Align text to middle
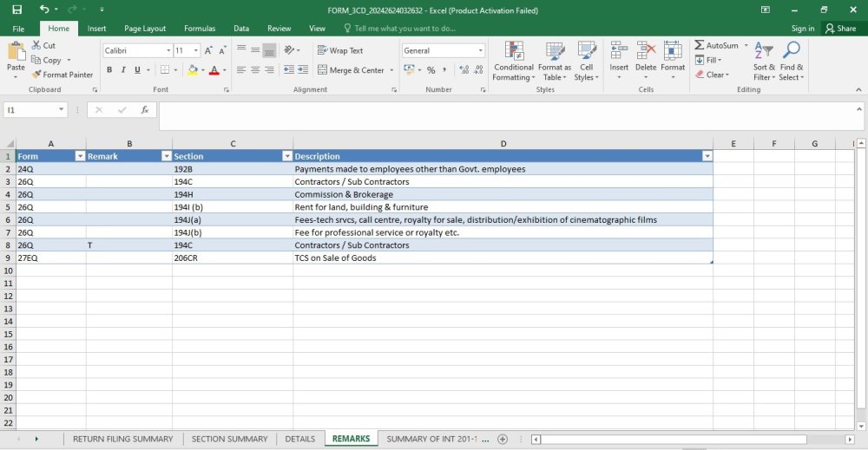Viewport: 868px width, 450px height. 255,49
